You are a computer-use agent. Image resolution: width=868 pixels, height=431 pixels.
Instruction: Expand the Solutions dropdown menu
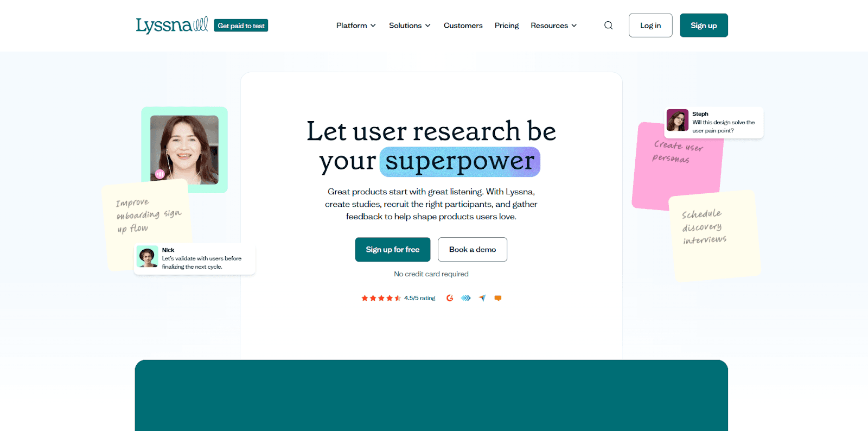410,26
